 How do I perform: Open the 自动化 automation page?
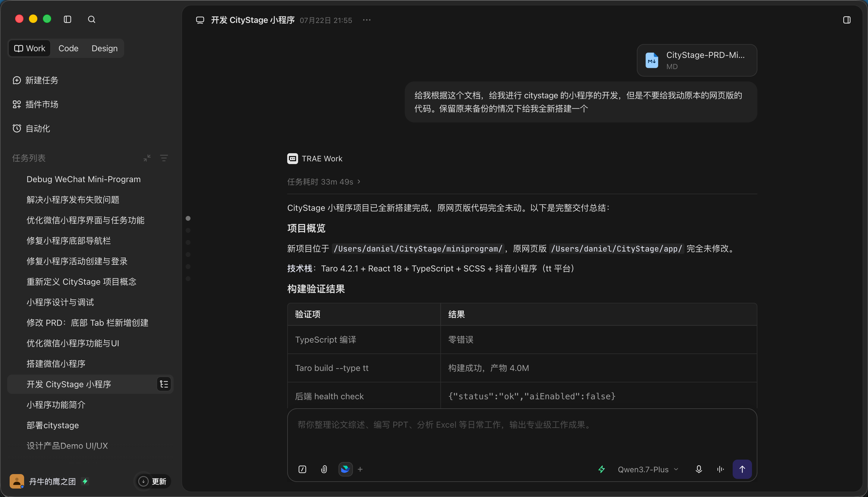(x=31, y=129)
